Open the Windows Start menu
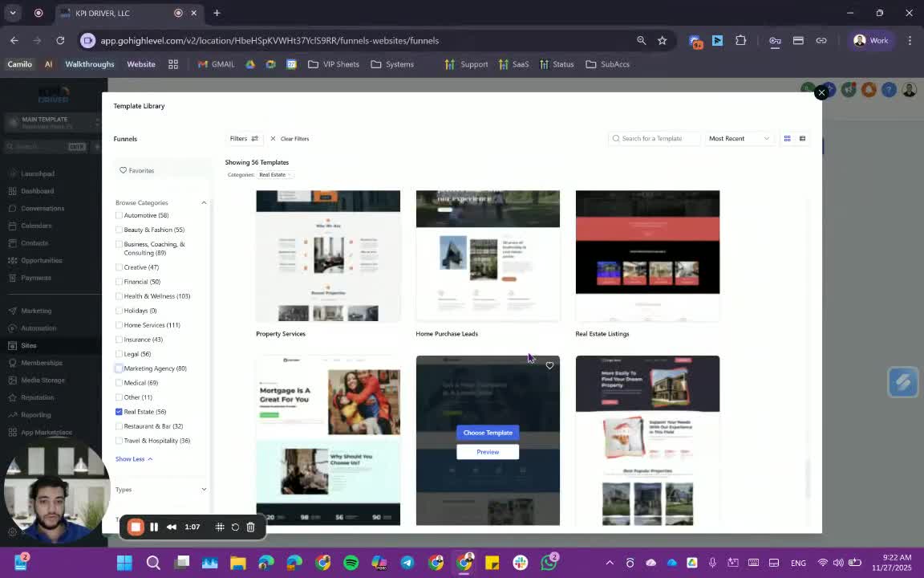Screen dimensions: 924x578 (124, 564)
